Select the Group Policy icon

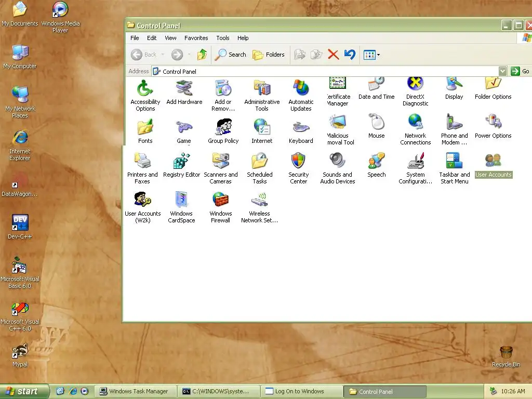pyautogui.click(x=223, y=131)
